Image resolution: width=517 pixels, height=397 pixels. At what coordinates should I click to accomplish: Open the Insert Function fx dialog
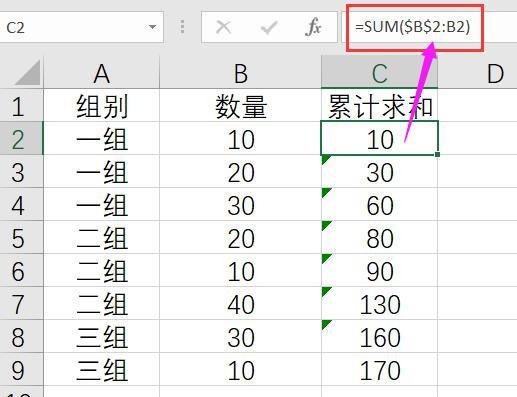click(x=313, y=27)
